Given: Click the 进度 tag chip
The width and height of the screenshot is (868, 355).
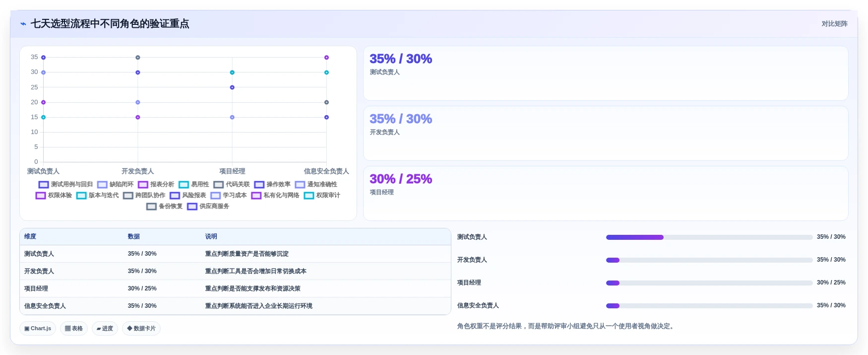Looking at the screenshot, I should tap(105, 329).
